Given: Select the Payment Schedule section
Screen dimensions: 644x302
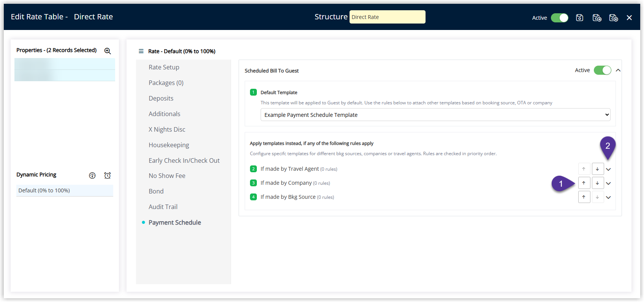Looking at the screenshot, I should [174, 222].
